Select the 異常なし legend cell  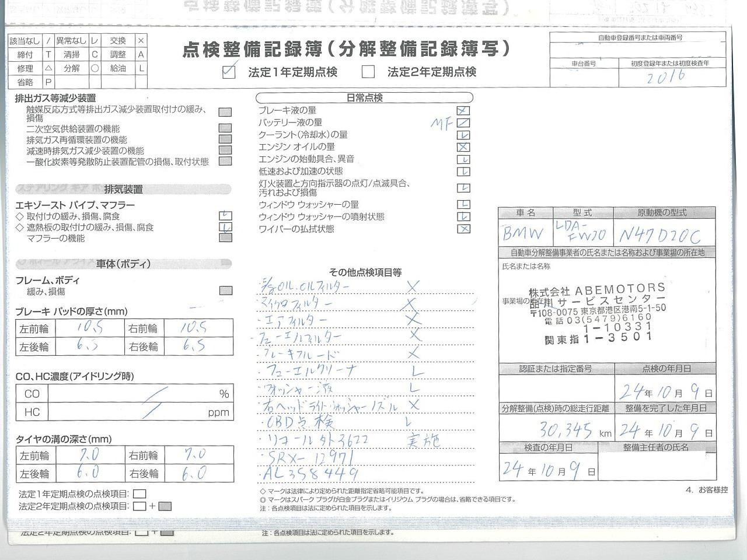tap(71, 40)
